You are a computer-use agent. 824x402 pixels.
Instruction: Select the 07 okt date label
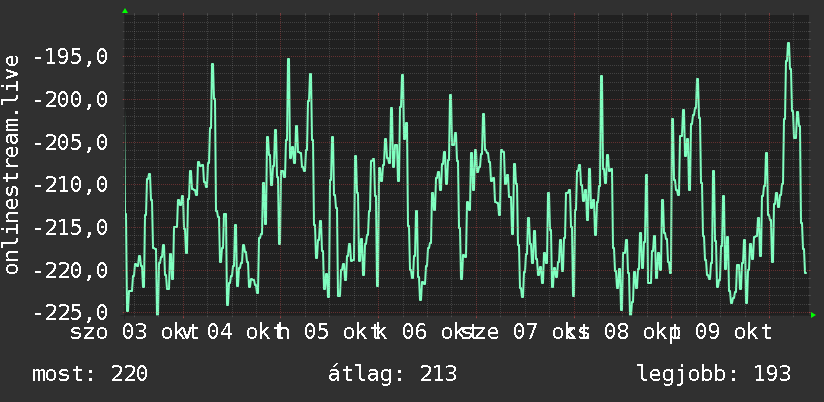(x=545, y=333)
